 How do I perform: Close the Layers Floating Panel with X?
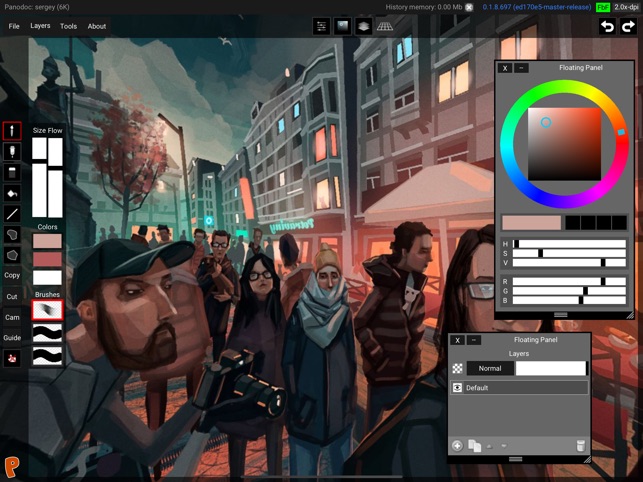457,340
